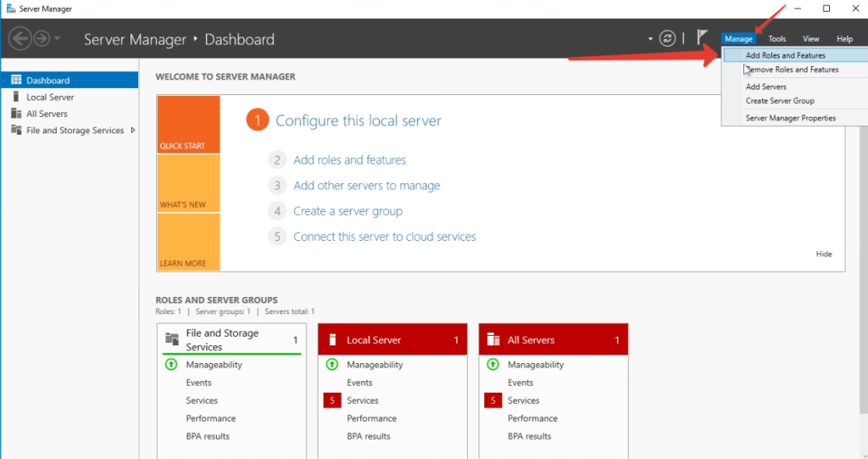
Task: Open the notifications flag icon
Action: click(x=702, y=37)
